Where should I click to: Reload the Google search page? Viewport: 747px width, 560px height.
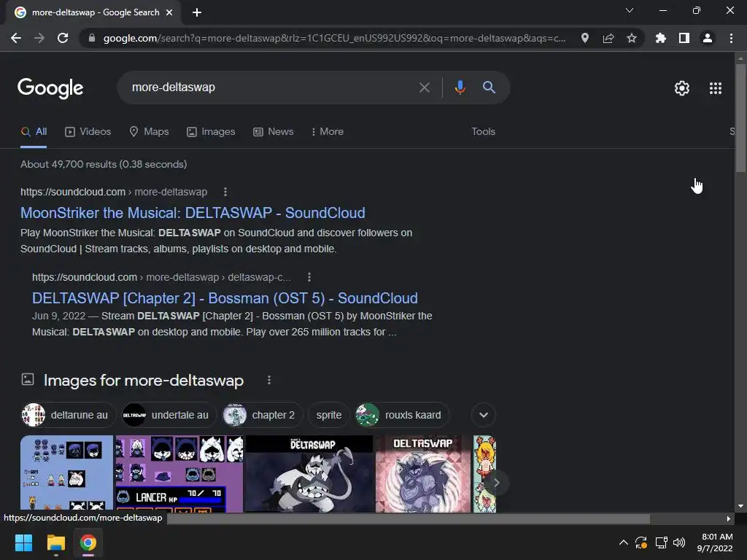[63, 38]
